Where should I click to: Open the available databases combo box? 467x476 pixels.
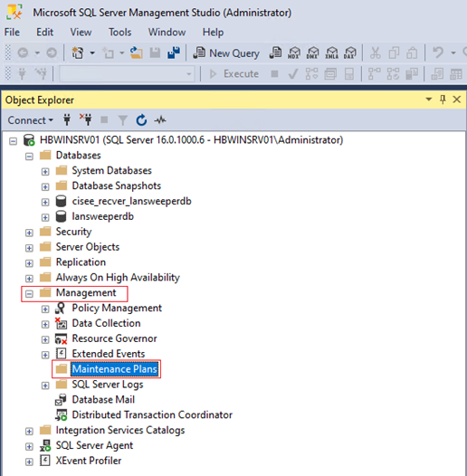[127, 74]
